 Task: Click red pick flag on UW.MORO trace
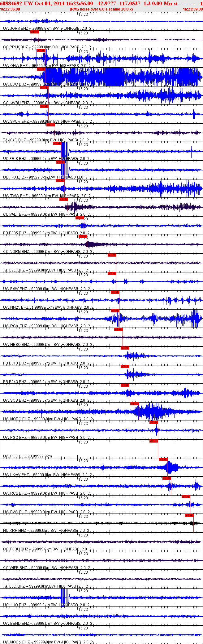(134, 404)
